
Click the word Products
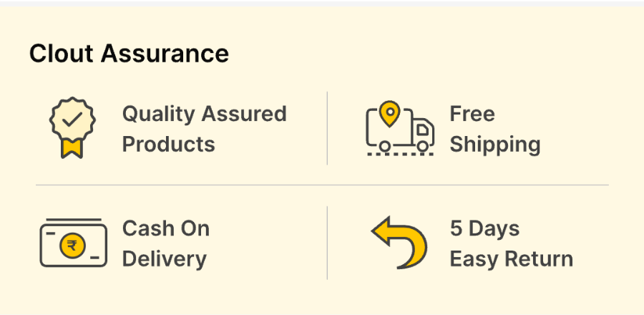pos(168,145)
